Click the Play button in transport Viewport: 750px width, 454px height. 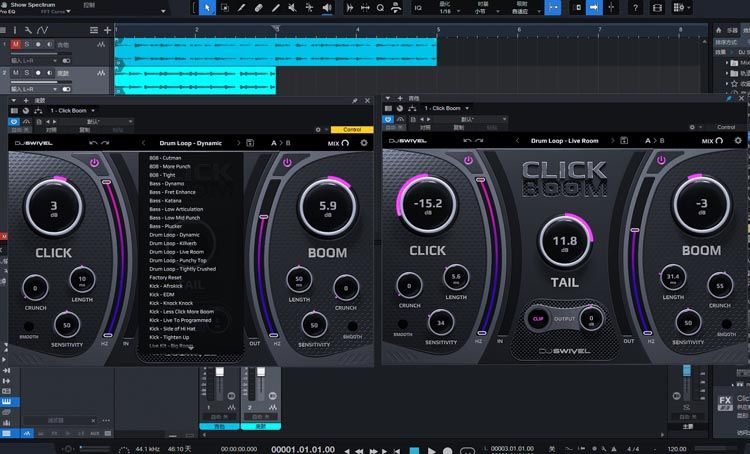click(x=431, y=450)
